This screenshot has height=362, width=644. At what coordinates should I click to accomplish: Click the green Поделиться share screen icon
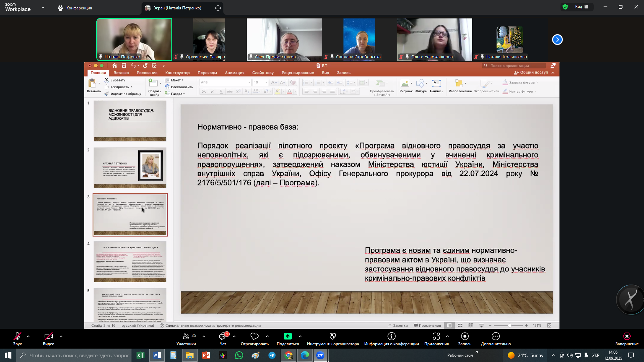(x=287, y=337)
